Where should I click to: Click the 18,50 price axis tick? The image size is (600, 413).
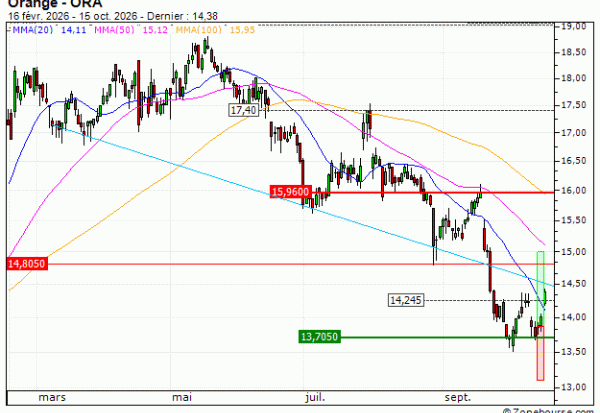point(574,52)
